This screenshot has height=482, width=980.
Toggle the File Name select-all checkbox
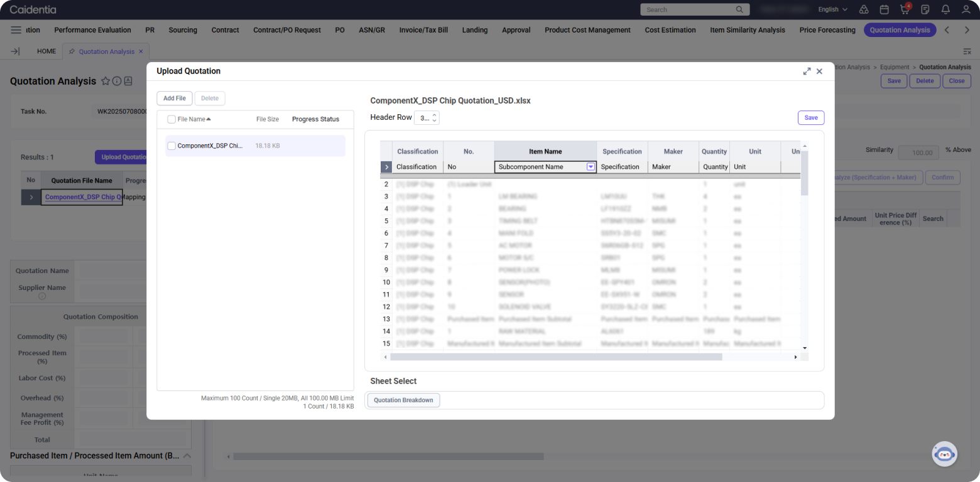[171, 119]
